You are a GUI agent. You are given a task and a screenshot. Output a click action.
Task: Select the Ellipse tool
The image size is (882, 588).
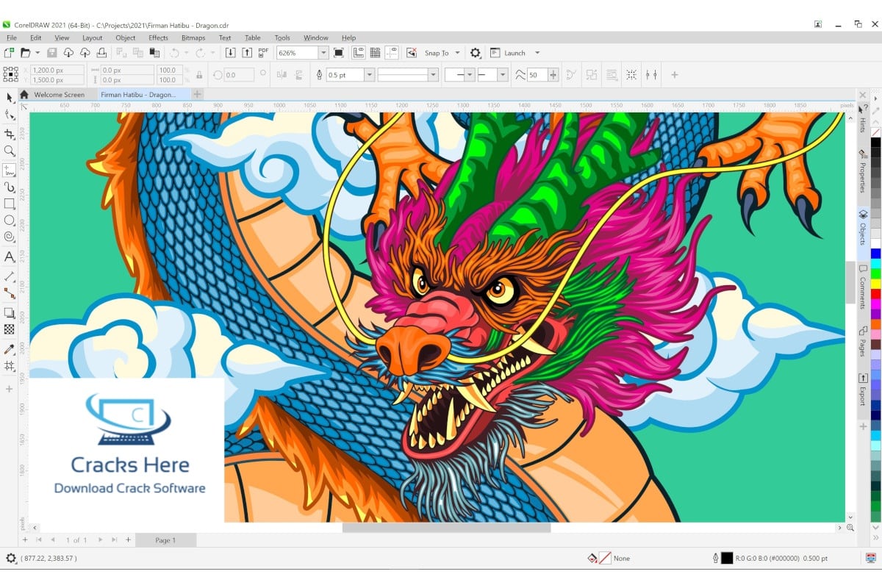pos(9,220)
